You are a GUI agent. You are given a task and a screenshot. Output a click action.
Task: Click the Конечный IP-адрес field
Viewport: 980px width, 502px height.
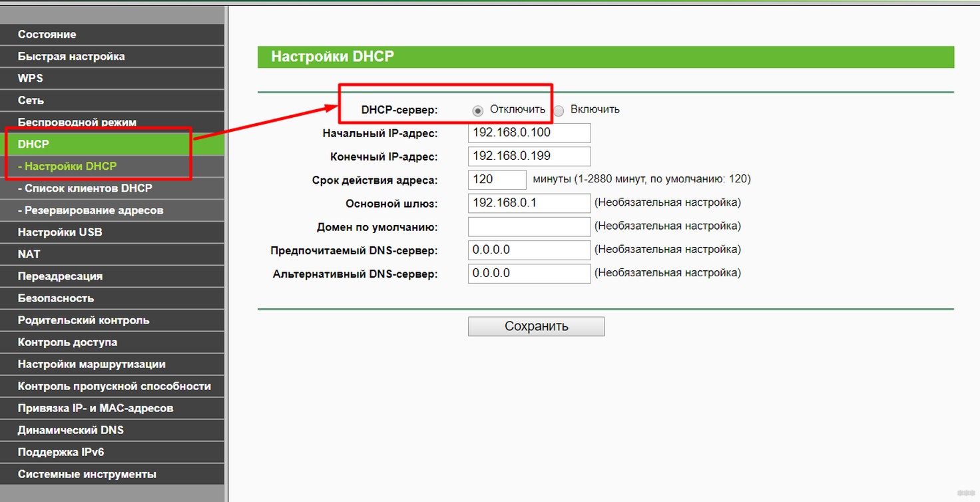coord(529,156)
